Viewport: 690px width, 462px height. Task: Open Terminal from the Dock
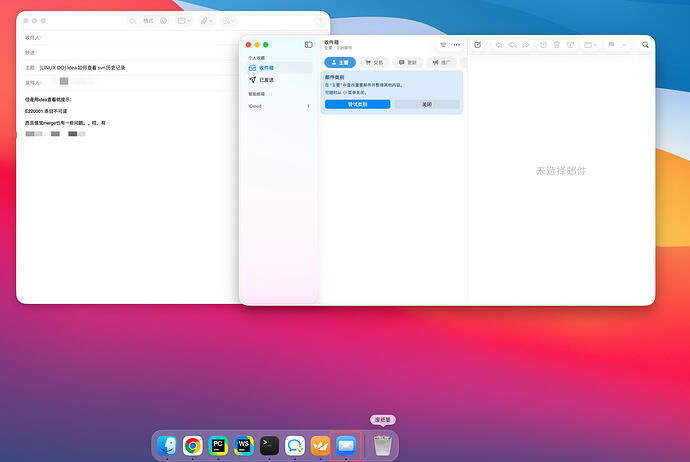(269, 446)
